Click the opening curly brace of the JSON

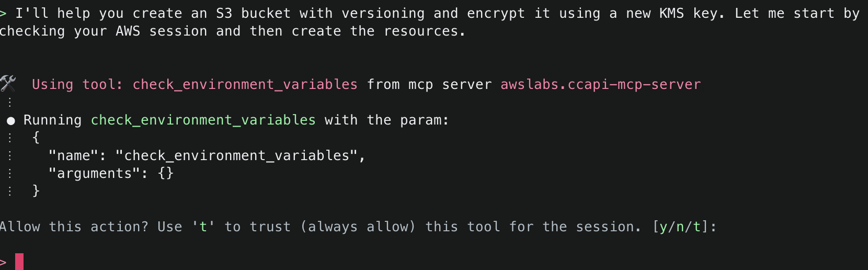point(36,138)
